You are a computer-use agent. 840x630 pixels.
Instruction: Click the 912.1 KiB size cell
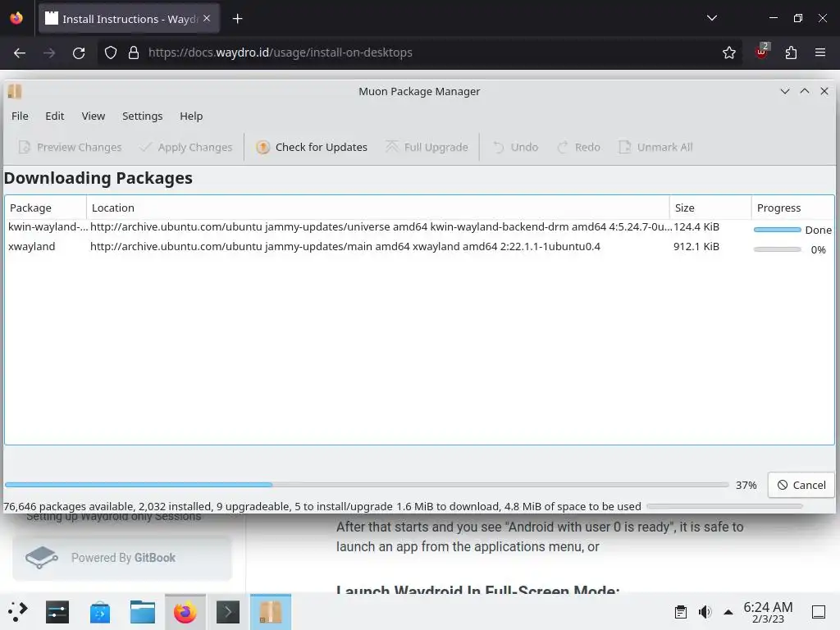pyautogui.click(x=696, y=247)
